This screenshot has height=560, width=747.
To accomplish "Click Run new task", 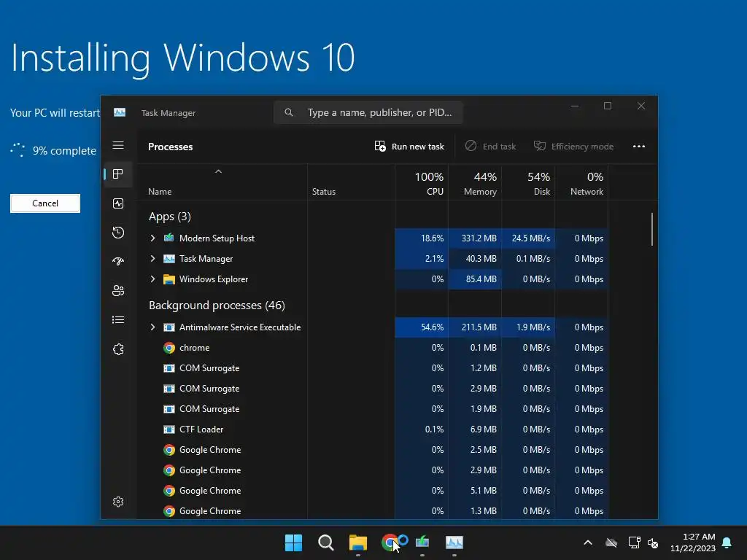I will click(409, 146).
